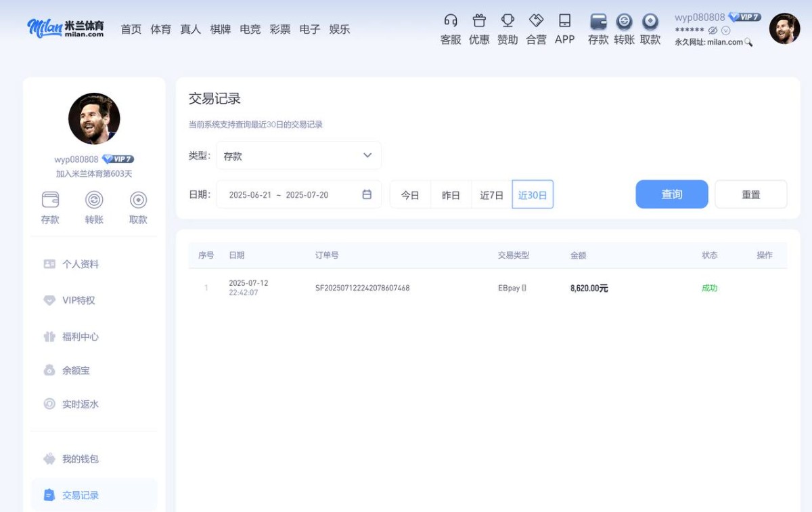The width and height of the screenshot is (812, 512).
Task: Open Messi profile avatar picture
Action: click(x=784, y=29)
